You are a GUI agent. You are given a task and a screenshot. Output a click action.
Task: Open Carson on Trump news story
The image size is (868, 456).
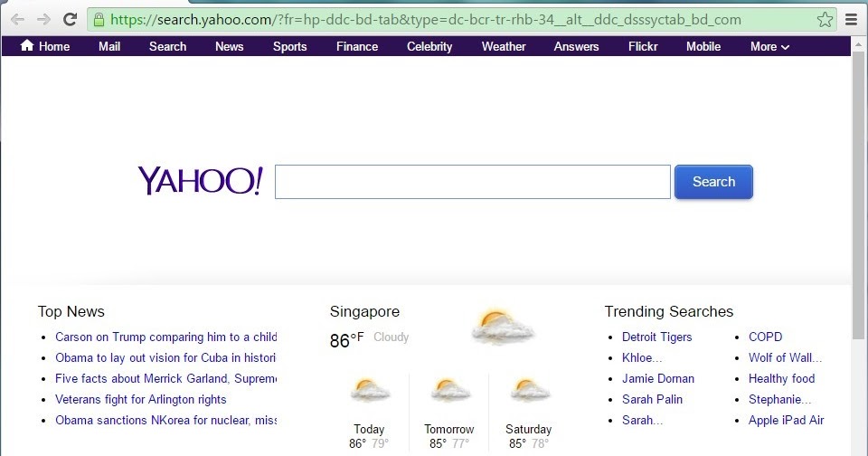point(166,337)
